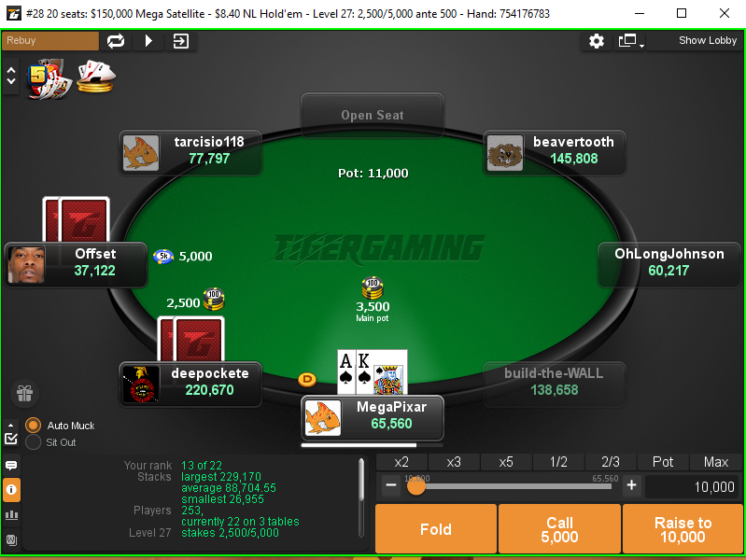Click the Fold button
Viewport: 746px width, 560px height.
click(436, 529)
